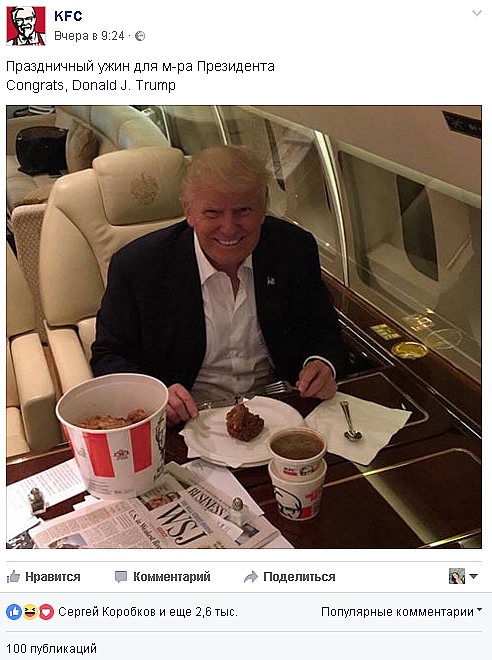
Task: Open the Популярные комментарии sorting dropdown
Action: pos(401,612)
